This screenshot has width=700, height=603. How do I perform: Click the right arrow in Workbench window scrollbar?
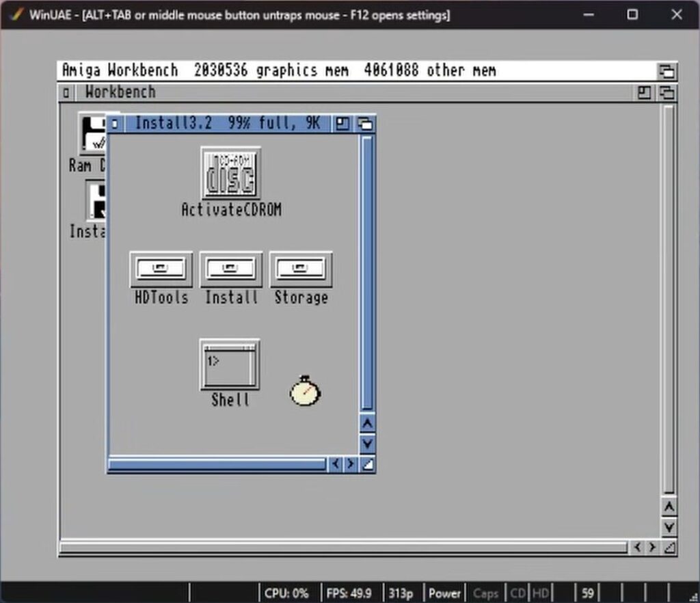(x=652, y=547)
